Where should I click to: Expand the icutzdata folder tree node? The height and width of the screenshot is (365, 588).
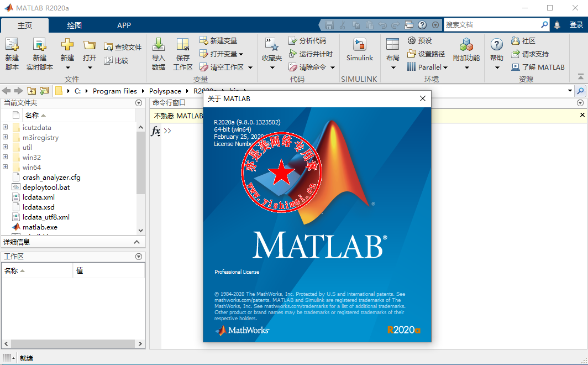click(x=6, y=127)
